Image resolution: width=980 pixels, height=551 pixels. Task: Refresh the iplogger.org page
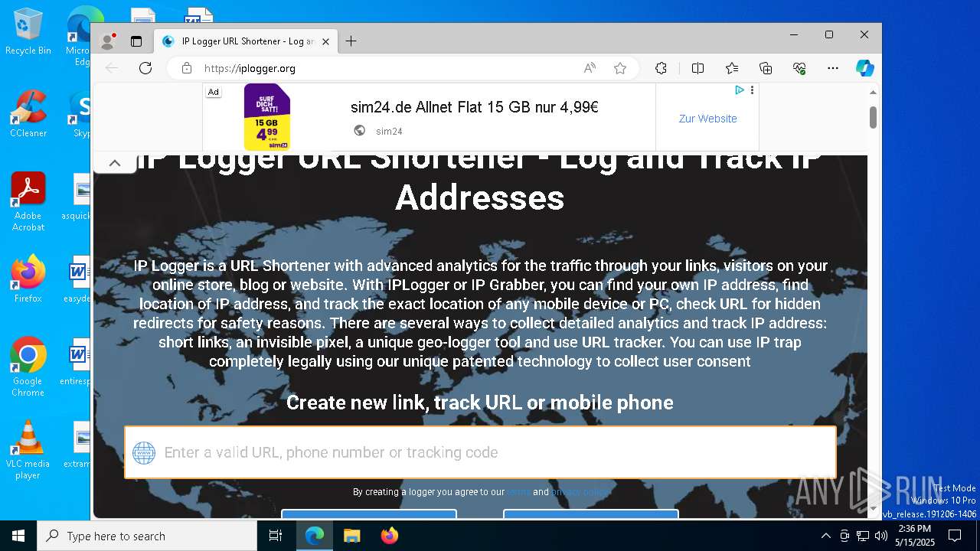(145, 68)
